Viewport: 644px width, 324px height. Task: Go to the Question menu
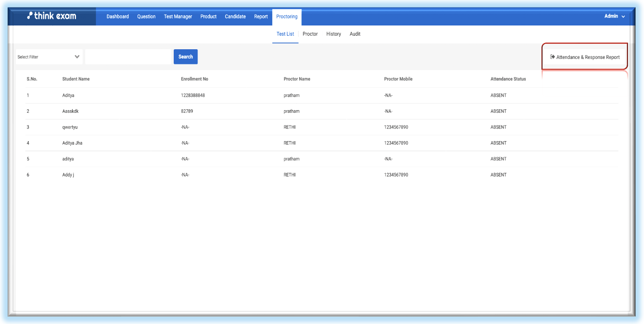pyautogui.click(x=146, y=17)
